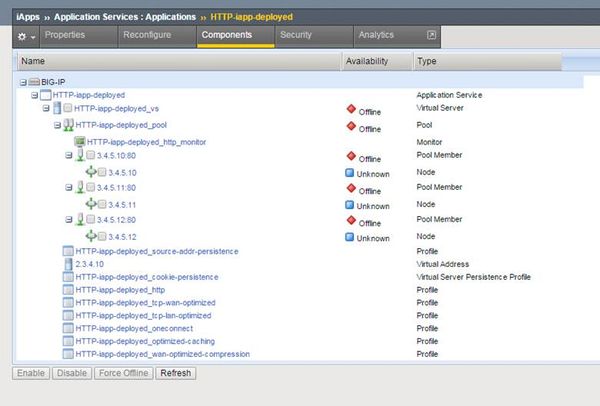Switch to the Reconfigure tab
Screen dimensions: 600x406
point(147,36)
